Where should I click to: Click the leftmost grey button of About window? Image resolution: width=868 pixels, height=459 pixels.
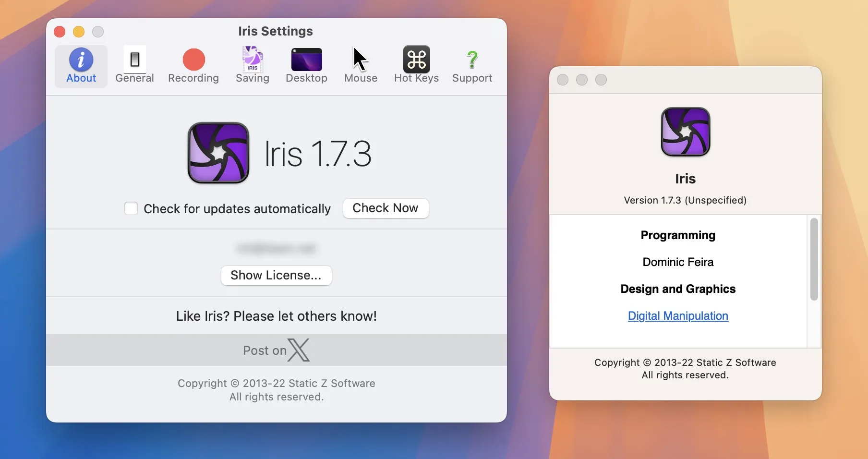563,80
